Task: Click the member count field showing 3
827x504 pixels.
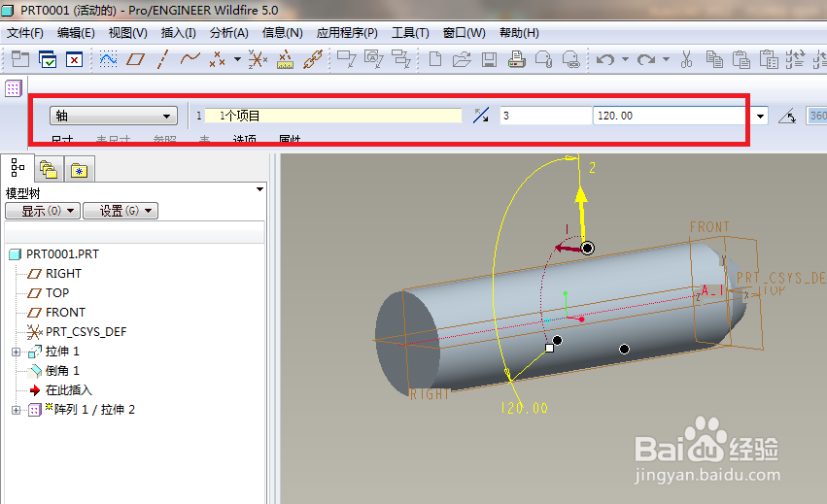Action: [545, 116]
